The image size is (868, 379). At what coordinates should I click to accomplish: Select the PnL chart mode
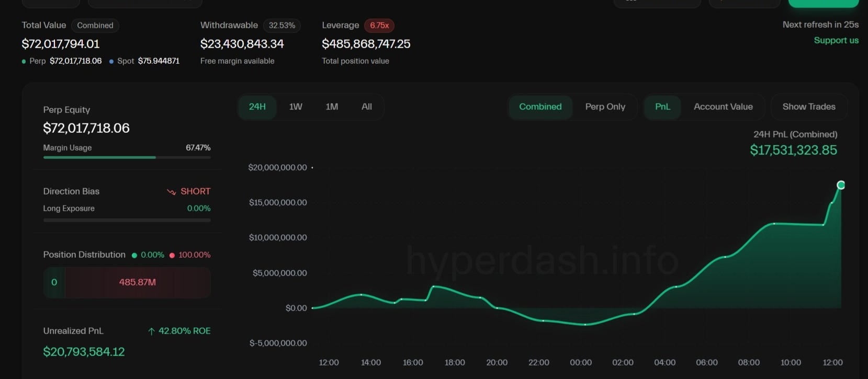[662, 107]
